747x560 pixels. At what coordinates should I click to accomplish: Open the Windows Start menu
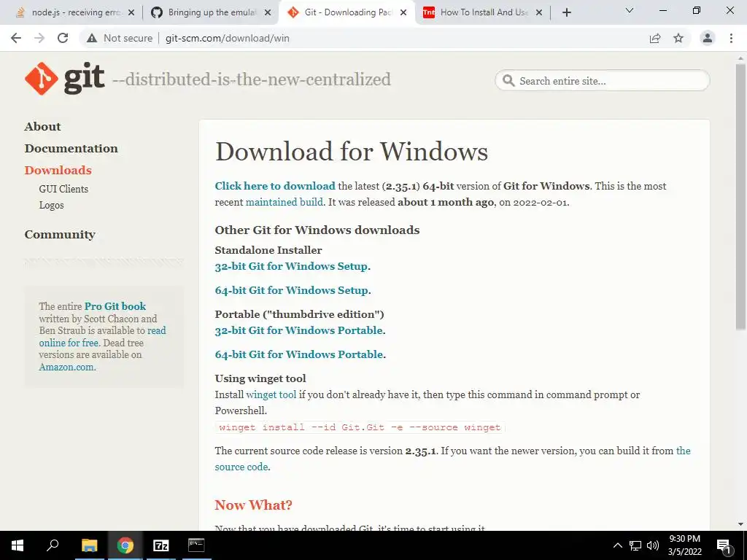[18, 545]
